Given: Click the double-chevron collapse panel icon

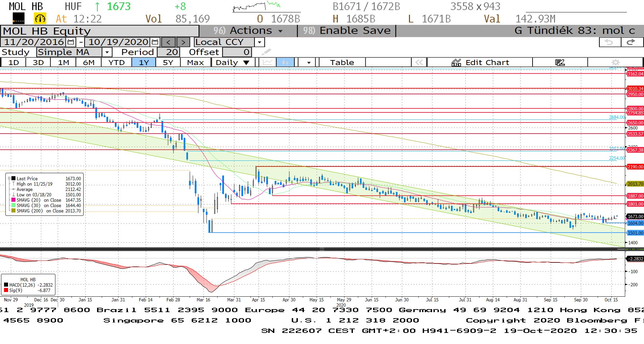Looking at the screenshot, I should click(x=419, y=62).
